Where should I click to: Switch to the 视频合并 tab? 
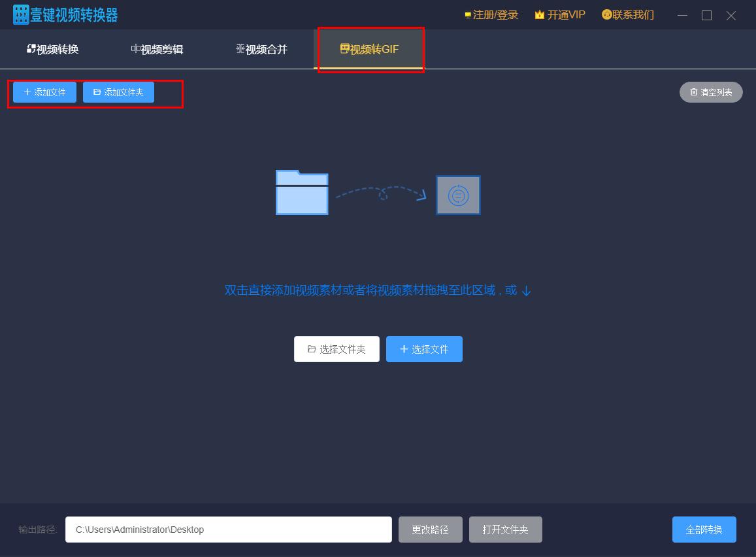[261, 48]
